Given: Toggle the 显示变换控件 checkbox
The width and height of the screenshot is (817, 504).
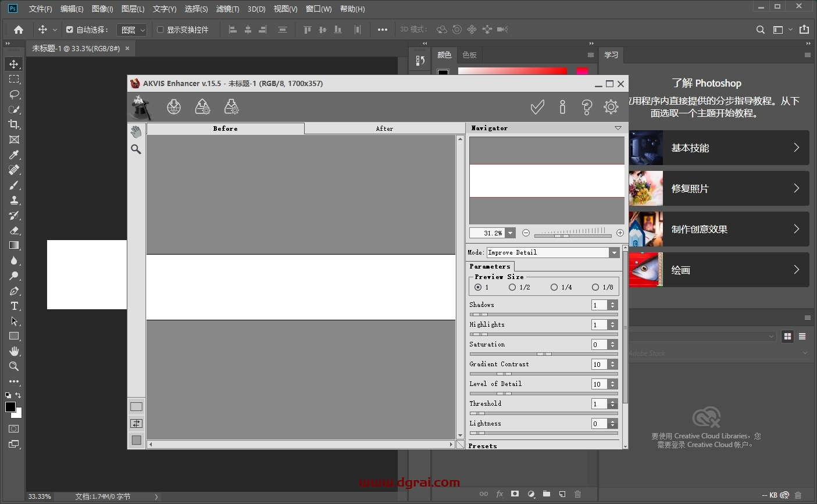Looking at the screenshot, I should 160,30.
